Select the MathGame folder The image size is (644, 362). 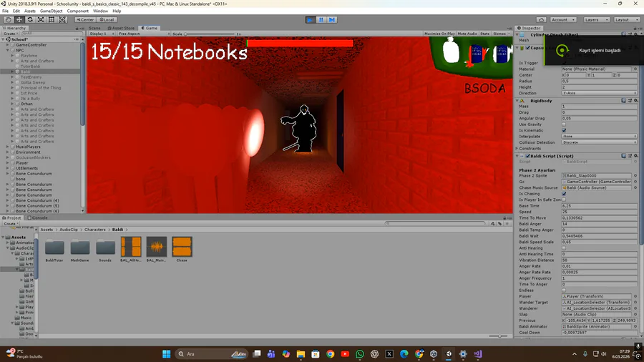(79, 250)
